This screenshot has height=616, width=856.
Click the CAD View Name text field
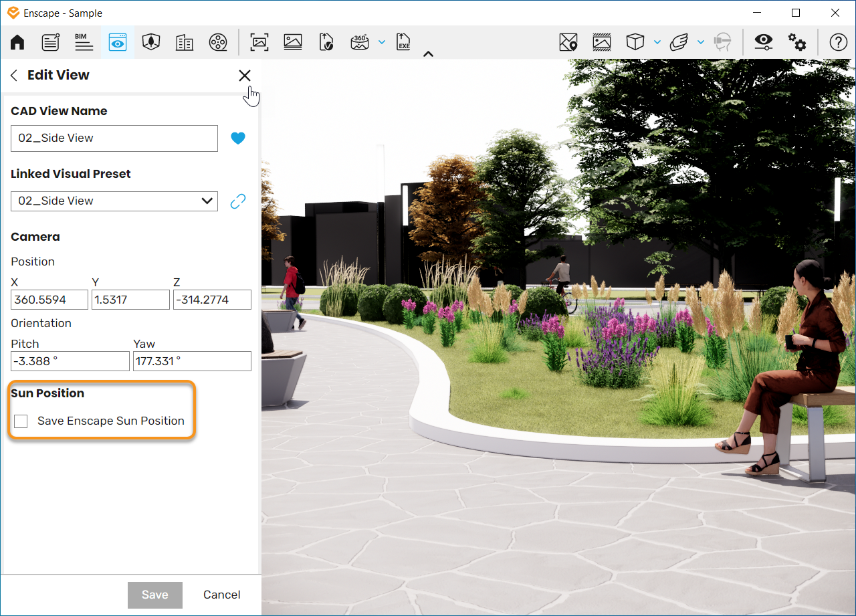[114, 138]
